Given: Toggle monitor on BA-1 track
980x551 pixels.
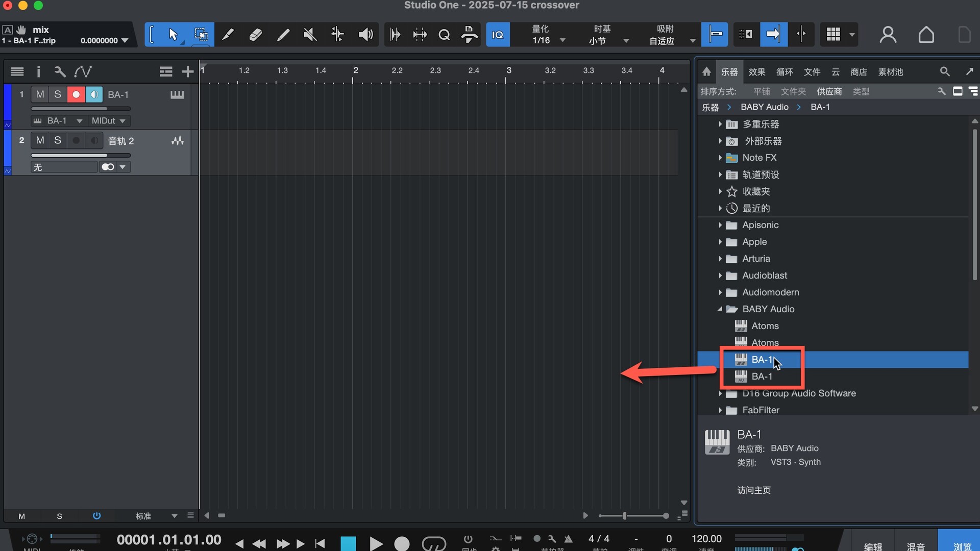Looking at the screenshot, I should click(x=94, y=94).
